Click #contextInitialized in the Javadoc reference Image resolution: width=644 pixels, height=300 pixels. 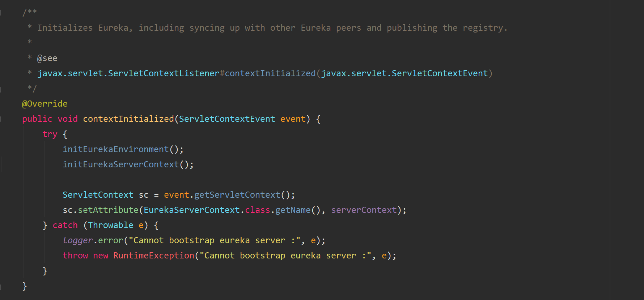coord(268,73)
